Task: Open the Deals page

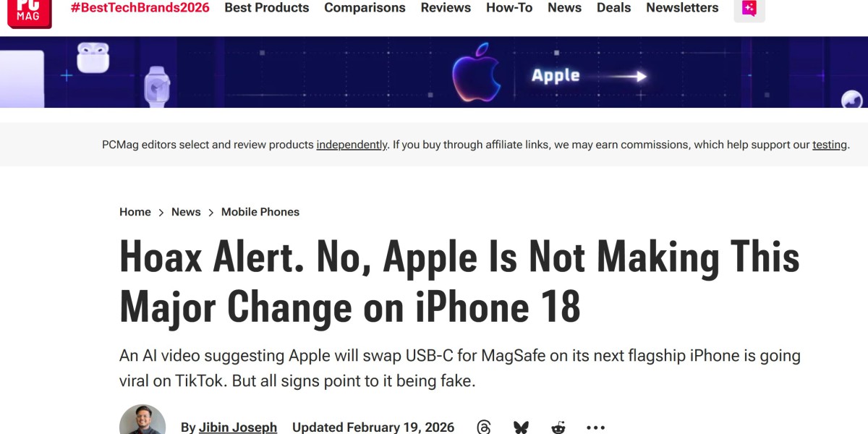Action: tap(614, 8)
